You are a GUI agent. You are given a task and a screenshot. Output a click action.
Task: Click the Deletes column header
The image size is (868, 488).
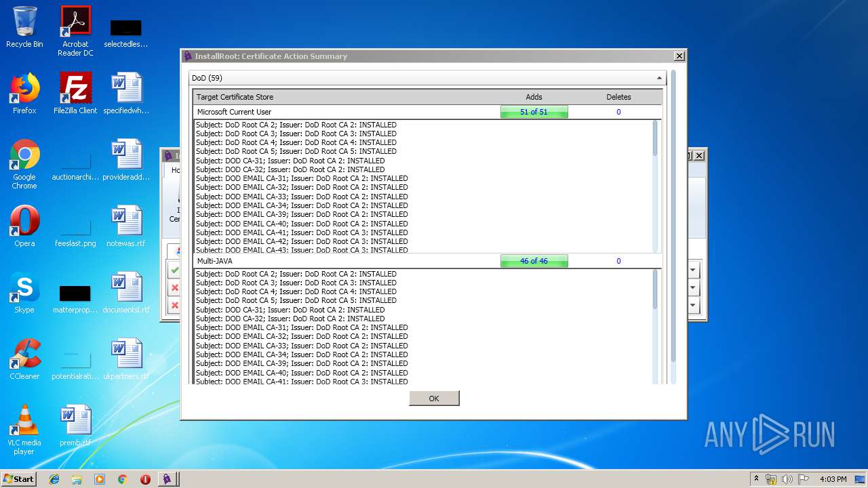click(618, 97)
